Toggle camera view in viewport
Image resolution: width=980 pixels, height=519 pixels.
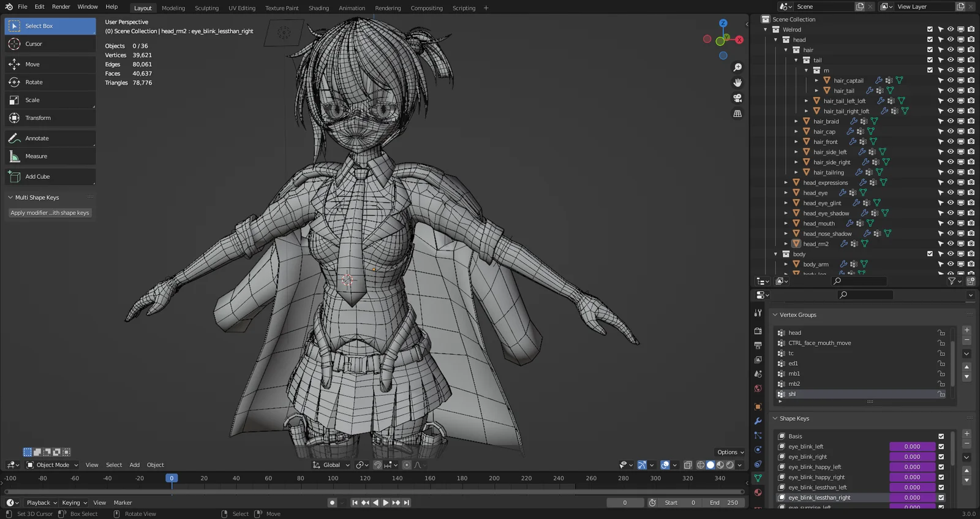point(737,98)
